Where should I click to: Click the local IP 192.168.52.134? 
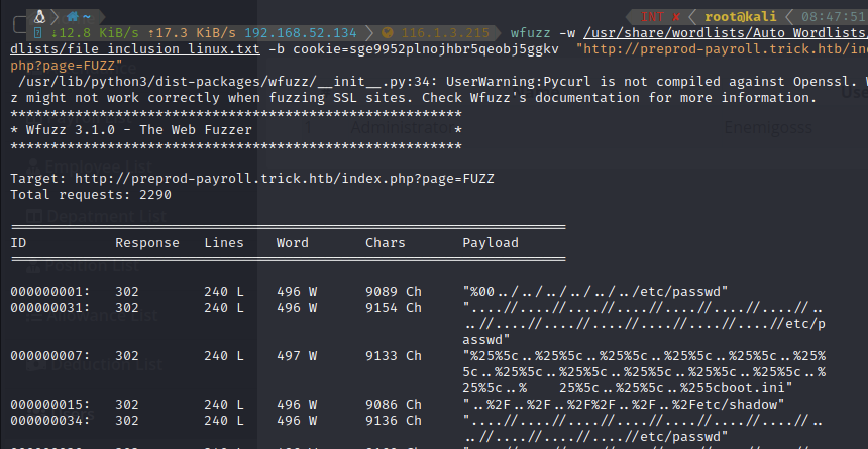(301, 33)
